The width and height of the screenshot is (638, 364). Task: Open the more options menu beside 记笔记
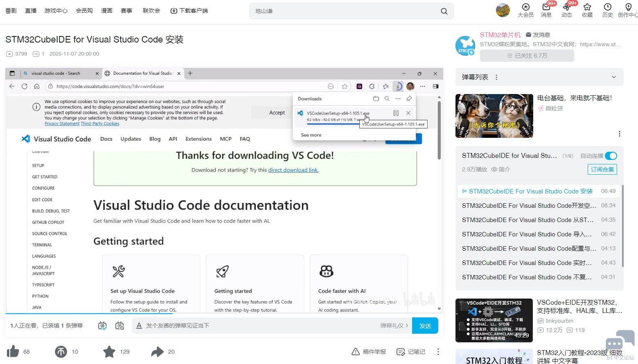pos(438,352)
